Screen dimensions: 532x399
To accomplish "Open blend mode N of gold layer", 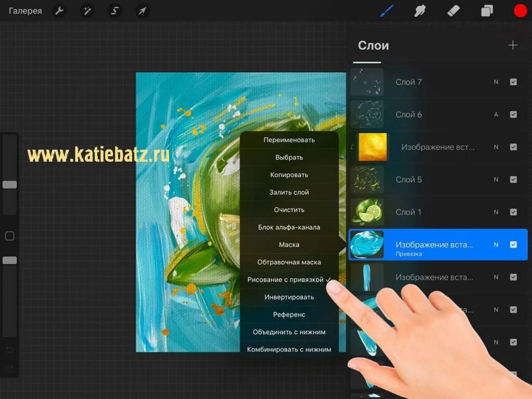I will tap(496, 147).
